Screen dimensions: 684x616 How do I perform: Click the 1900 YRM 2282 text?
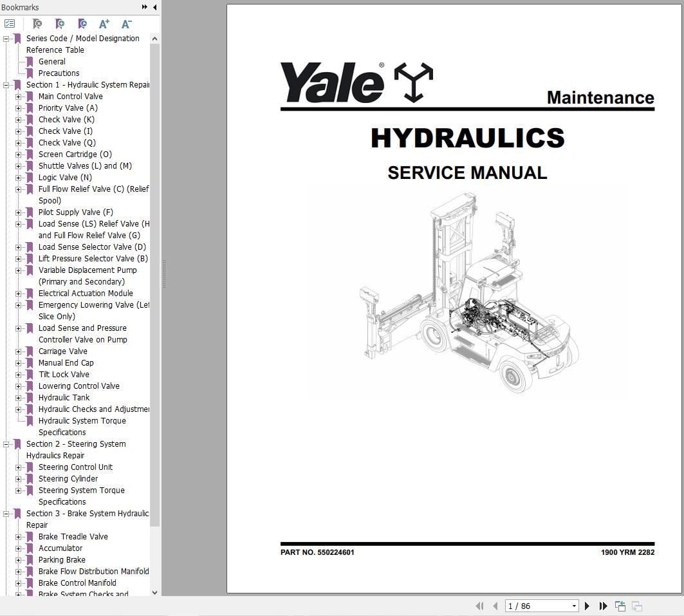[628, 552]
